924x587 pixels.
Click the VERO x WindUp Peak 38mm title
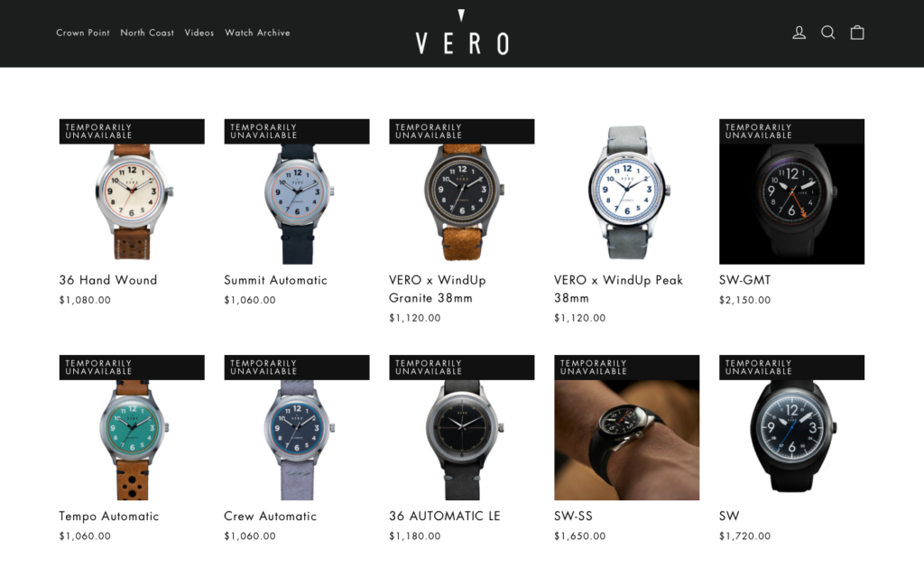pos(618,289)
